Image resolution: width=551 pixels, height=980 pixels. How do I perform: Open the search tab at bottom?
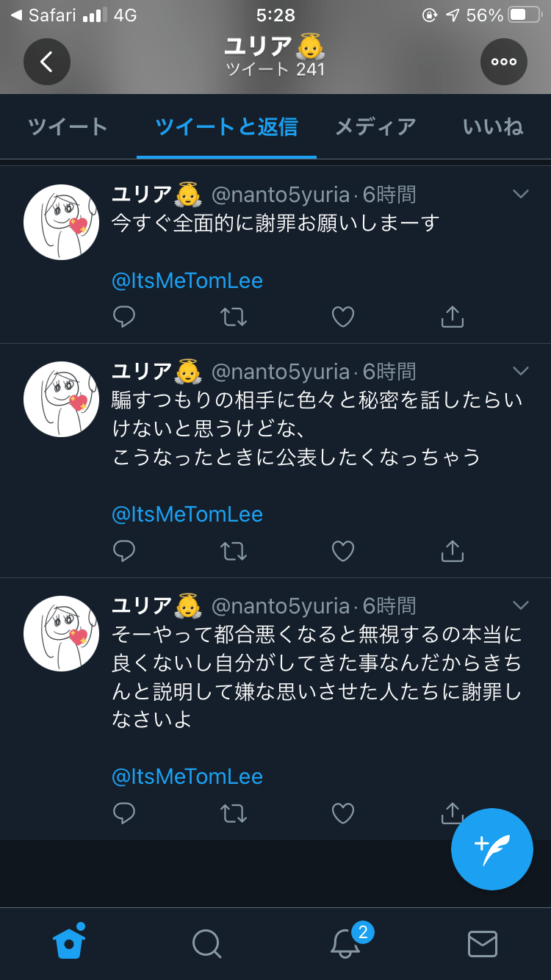pos(206,943)
